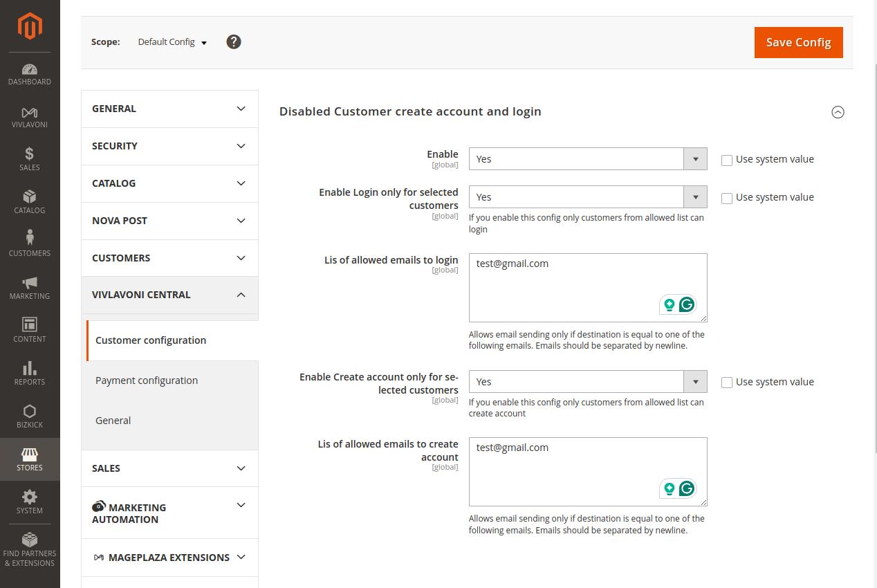Open the Scope Default Config dropdown
This screenshot has height=588, width=877.
(x=172, y=42)
